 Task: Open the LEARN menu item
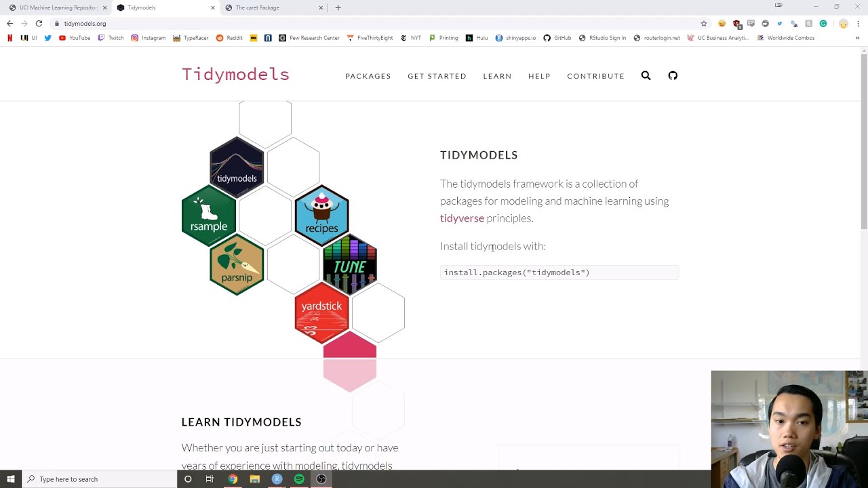[497, 76]
